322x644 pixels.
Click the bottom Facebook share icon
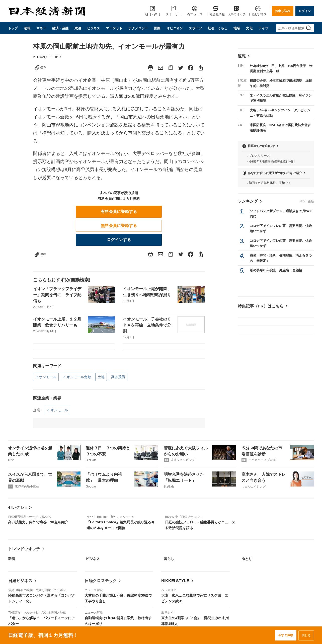click(x=191, y=254)
